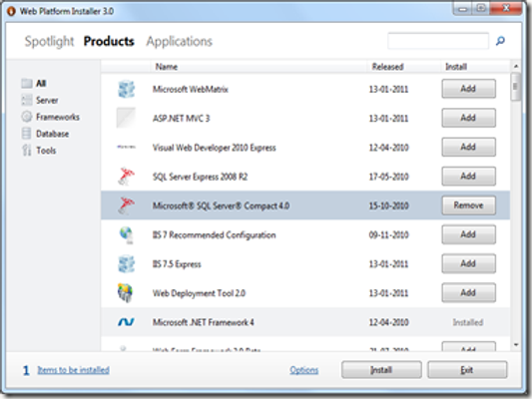Select the Visual Web Developer 2010 Express name
532x399 pixels.
coord(214,148)
